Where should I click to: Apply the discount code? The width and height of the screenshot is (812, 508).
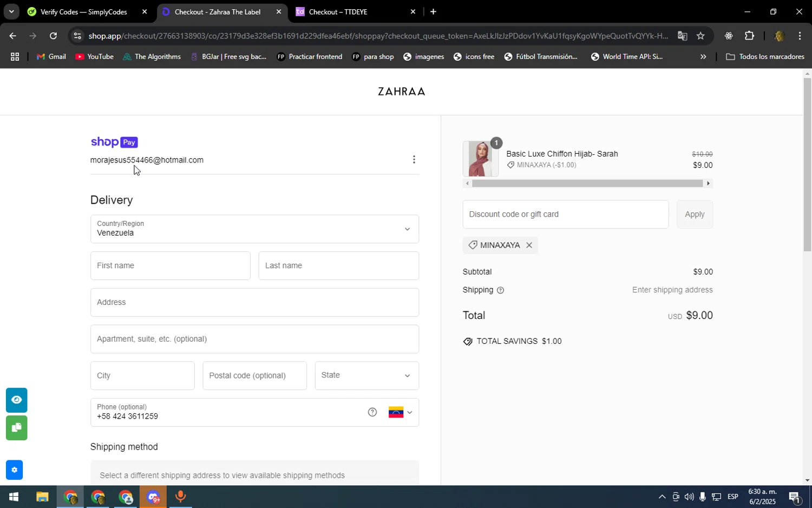(x=695, y=214)
